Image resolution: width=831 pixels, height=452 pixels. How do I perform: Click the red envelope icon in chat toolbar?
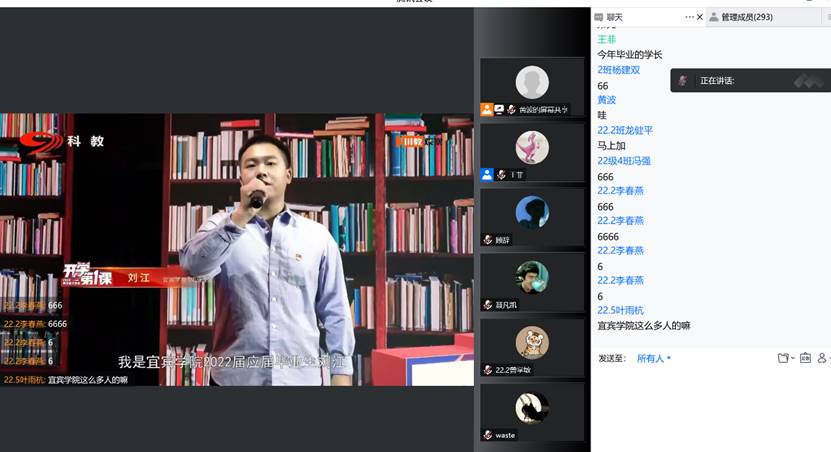pyautogui.click(x=805, y=358)
